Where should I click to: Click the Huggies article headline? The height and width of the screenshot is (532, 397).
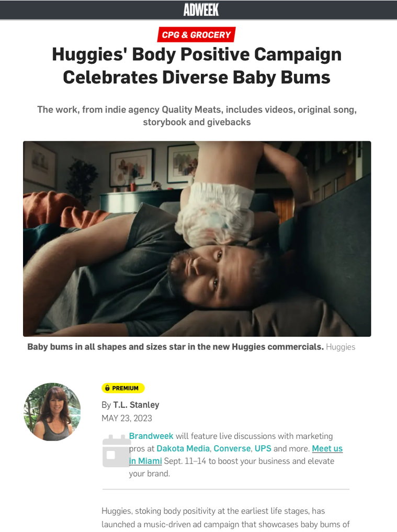pos(197,65)
